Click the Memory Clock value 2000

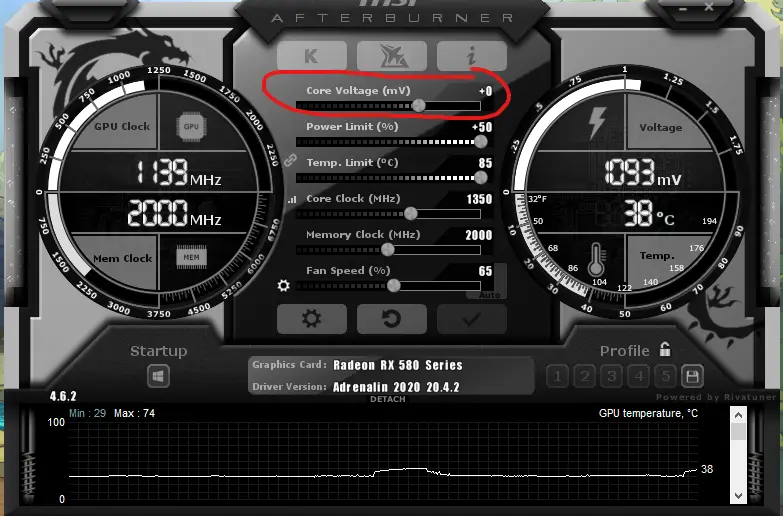tap(478, 235)
